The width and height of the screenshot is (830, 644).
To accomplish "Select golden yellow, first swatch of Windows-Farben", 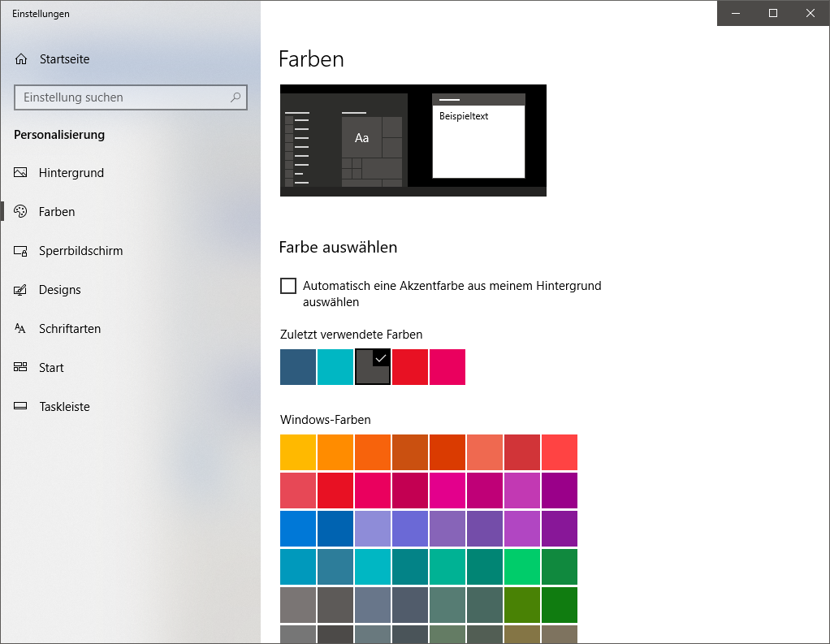I will [x=298, y=452].
